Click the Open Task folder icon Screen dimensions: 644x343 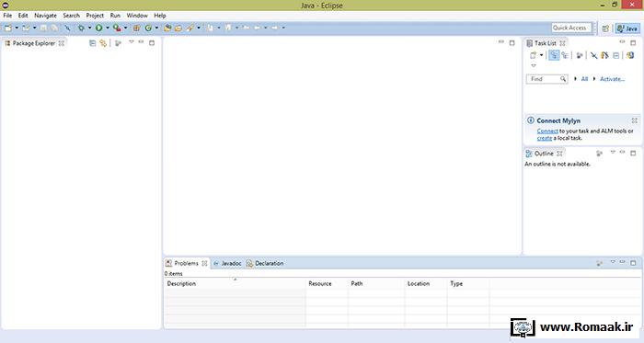(x=178, y=28)
